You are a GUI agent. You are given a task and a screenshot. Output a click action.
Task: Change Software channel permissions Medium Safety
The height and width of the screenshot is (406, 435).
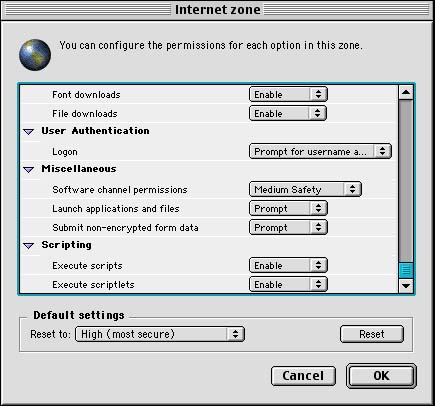click(x=305, y=189)
